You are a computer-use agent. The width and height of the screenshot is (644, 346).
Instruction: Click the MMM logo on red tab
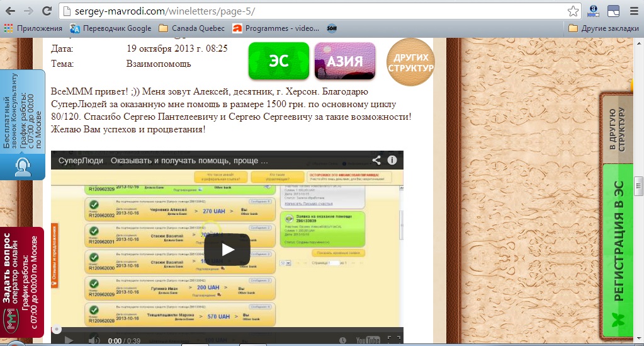[10, 320]
